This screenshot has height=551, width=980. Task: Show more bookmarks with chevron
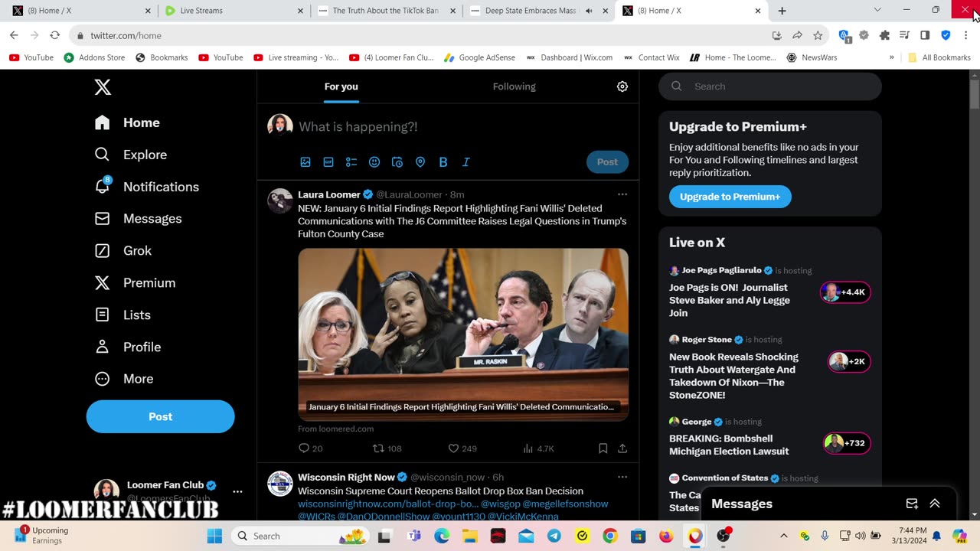[x=891, y=57]
